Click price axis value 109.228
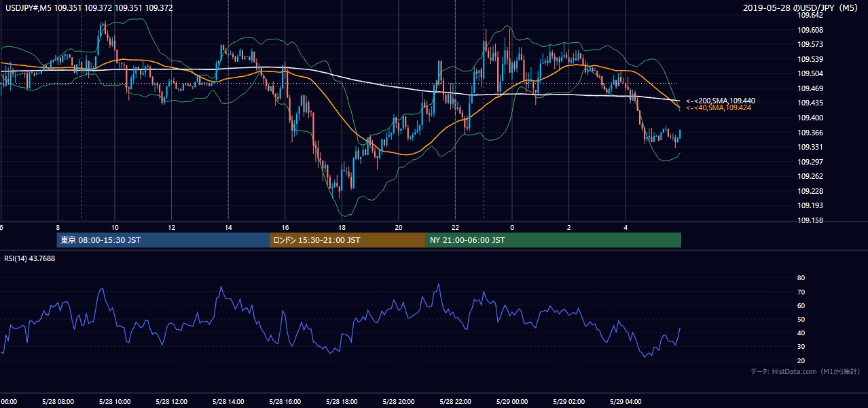This screenshot has height=408, width=868. 810,191
